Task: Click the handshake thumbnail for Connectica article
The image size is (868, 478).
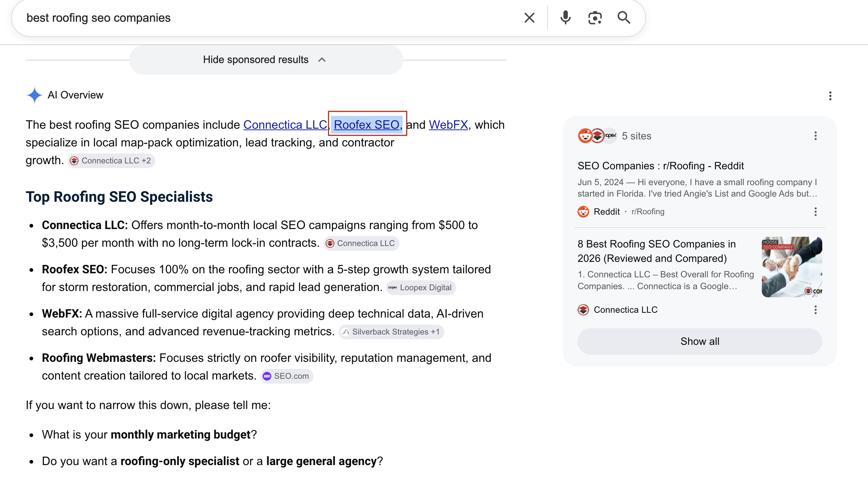Action: coord(792,267)
